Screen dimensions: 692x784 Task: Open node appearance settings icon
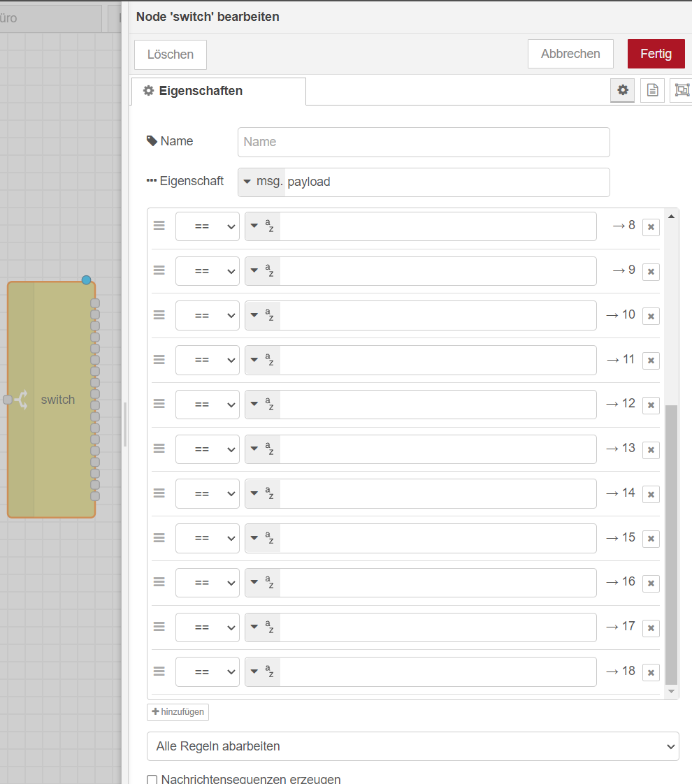point(682,90)
